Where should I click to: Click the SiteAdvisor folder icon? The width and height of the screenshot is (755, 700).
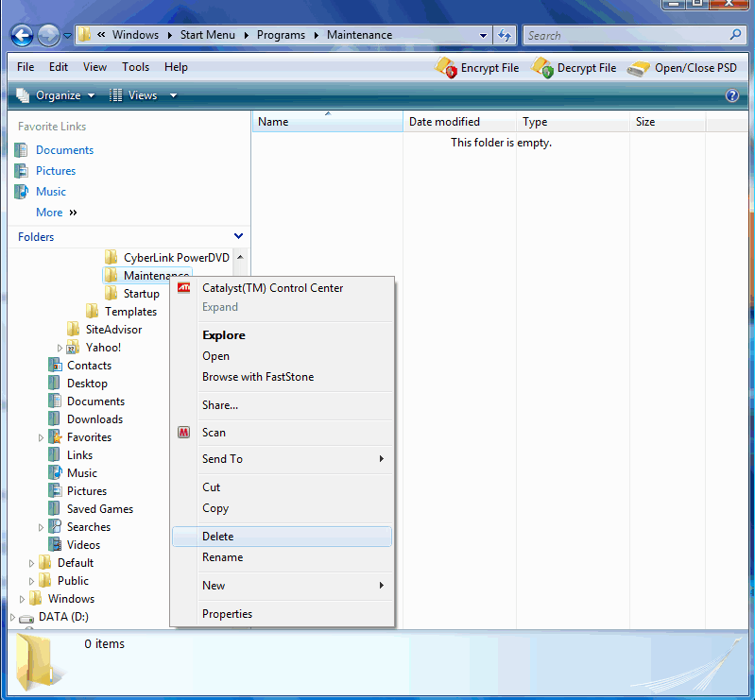(x=73, y=330)
